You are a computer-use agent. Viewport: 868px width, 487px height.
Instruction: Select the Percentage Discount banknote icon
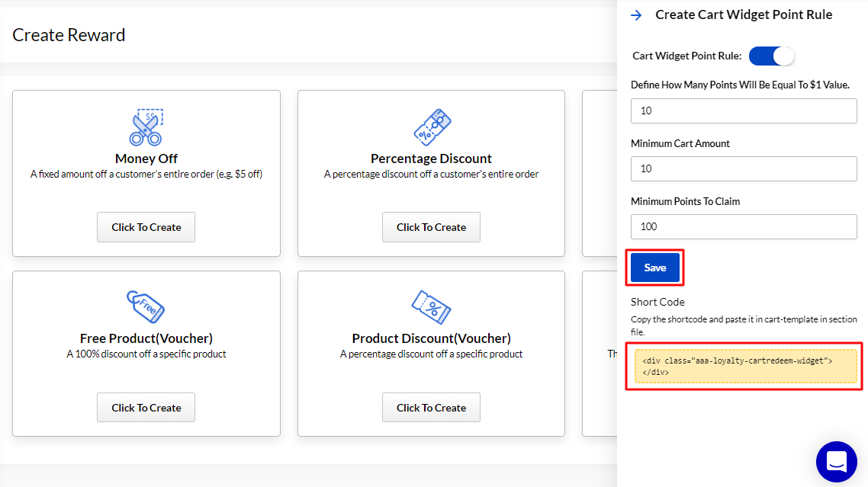(431, 127)
